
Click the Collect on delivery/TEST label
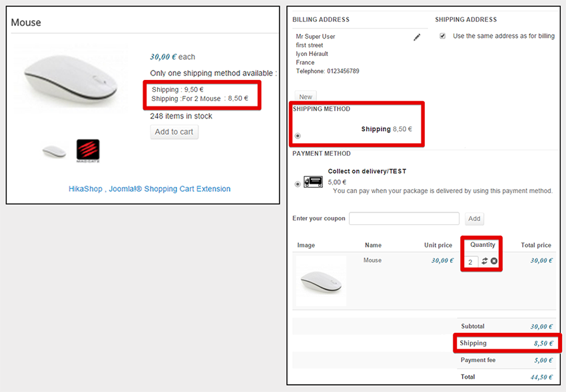367,171
